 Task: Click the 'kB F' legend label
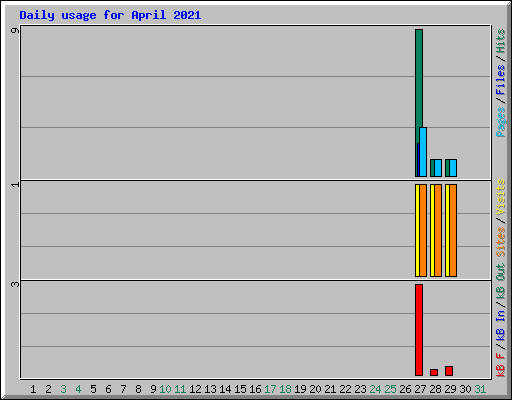click(x=501, y=365)
